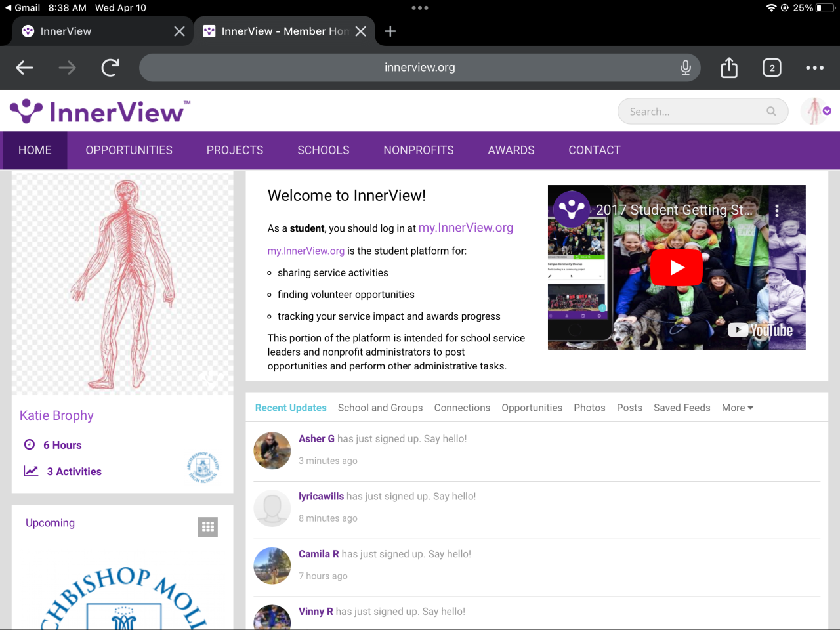Click the Upcoming heading link

click(50, 523)
